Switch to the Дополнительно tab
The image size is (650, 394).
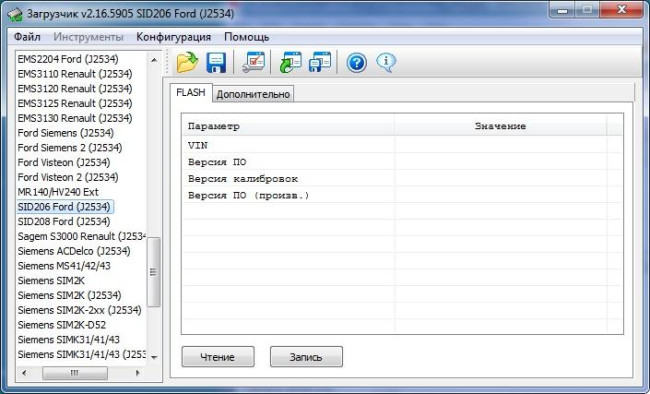pos(253,94)
